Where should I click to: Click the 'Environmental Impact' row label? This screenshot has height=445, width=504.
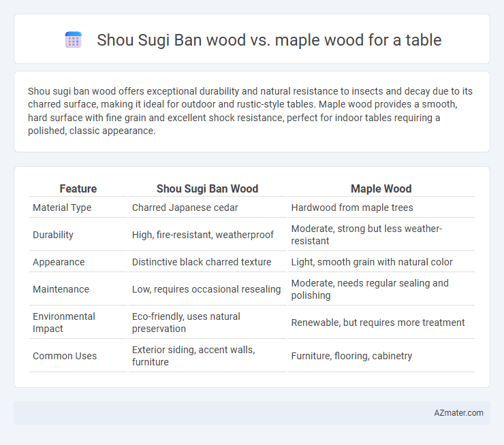tap(64, 323)
